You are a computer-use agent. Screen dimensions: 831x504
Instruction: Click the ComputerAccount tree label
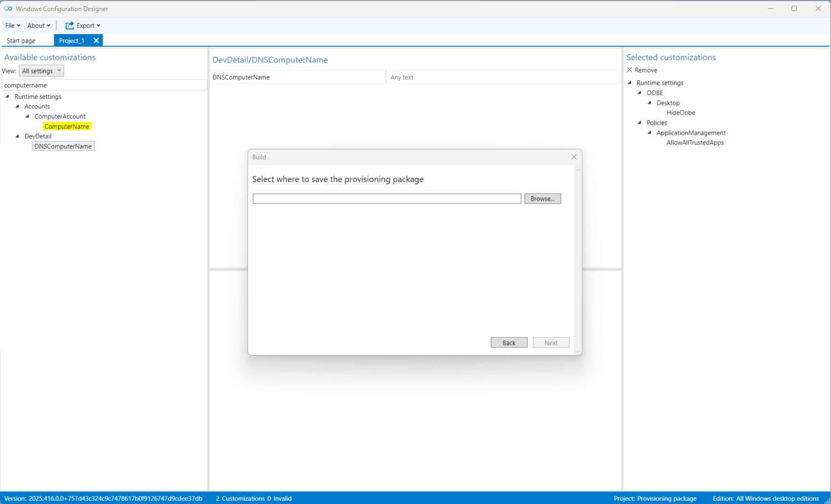pyautogui.click(x=60, y=116)
